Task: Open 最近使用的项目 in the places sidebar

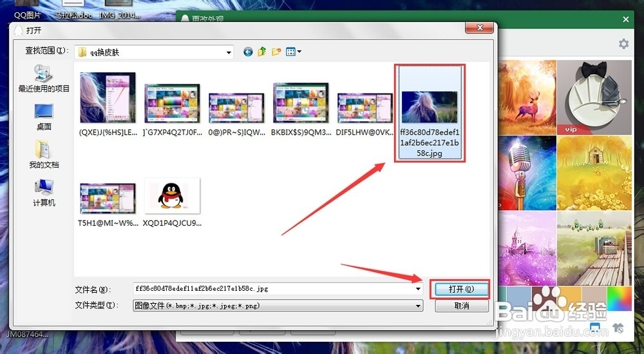Action: click(44, 79)
